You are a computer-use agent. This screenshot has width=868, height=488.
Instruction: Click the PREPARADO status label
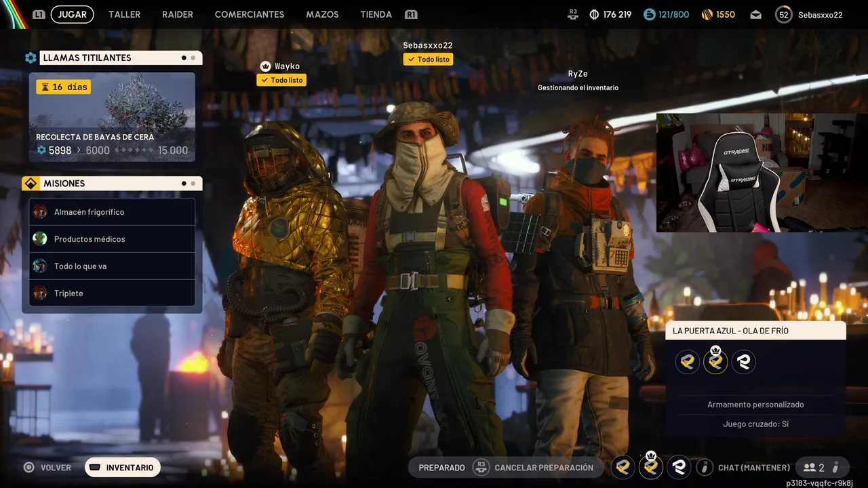[x=441, y=468]
